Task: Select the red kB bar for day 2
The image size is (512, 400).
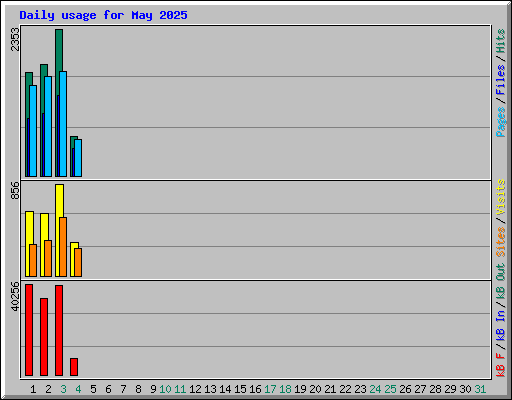Action: [44, 337]
